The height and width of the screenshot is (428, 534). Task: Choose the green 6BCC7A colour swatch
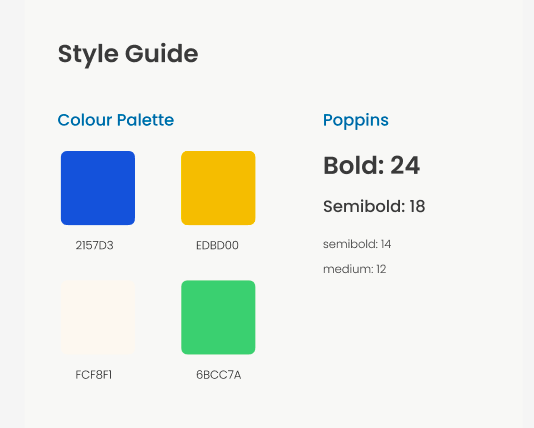coord(218,317)
